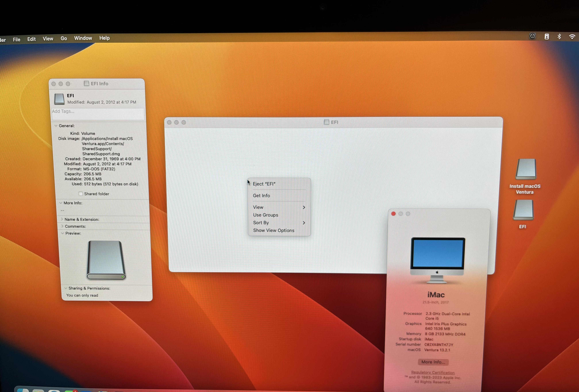
Task: Choose Eject "EFI" from context menu
Action: pos(264,184)
